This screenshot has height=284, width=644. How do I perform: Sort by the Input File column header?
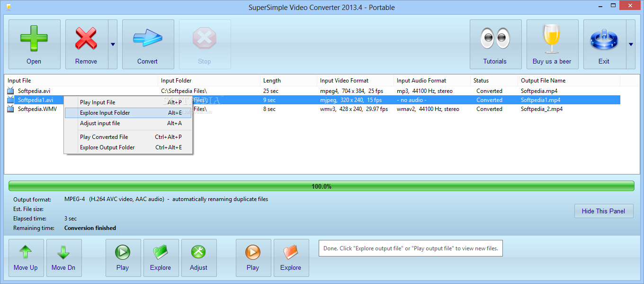click(x=81, y=81)
